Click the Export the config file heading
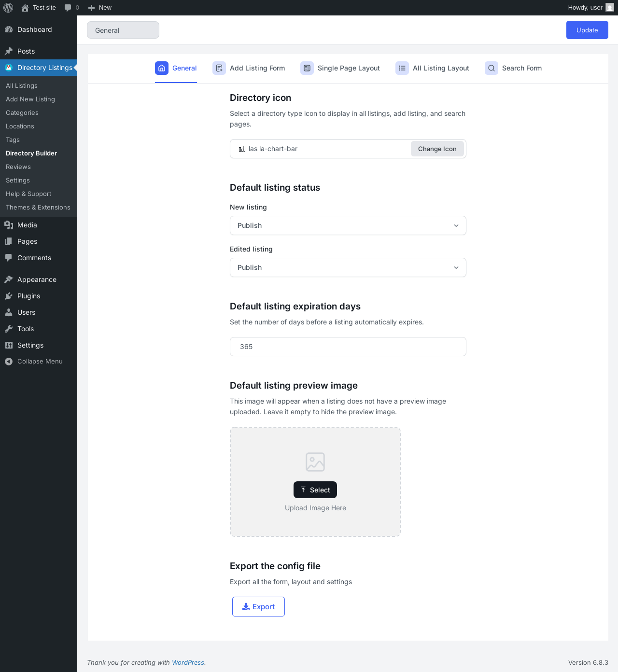618x672 pixels. coord(275,566)
